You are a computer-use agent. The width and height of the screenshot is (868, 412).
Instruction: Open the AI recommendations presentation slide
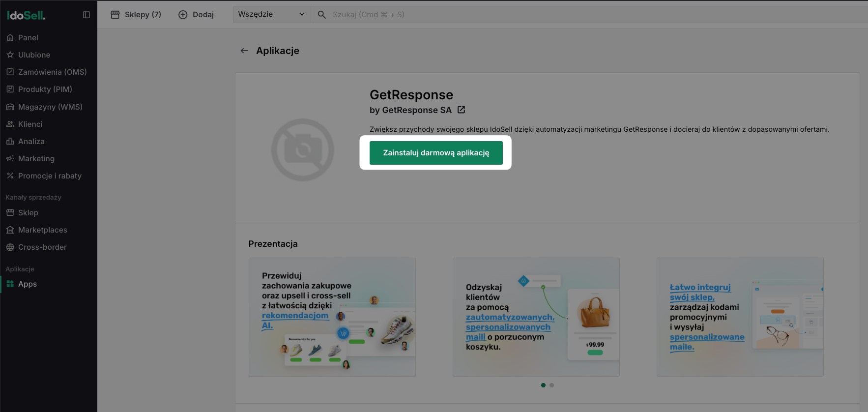[x=332, y=317]
